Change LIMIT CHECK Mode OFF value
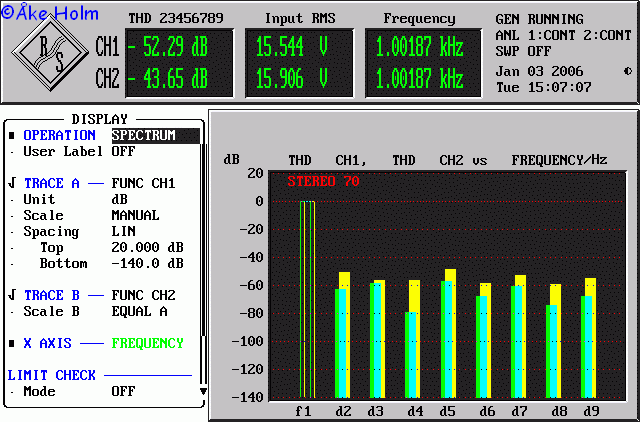The height and width of the screenshot is (422, 640). click(123, 391)
